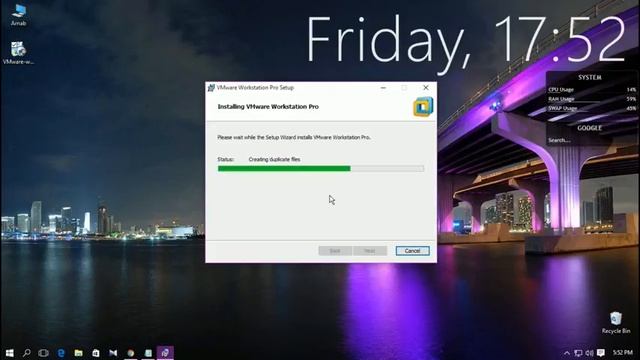Click the 'Please wait while the Setup Wizard' message

294,137
